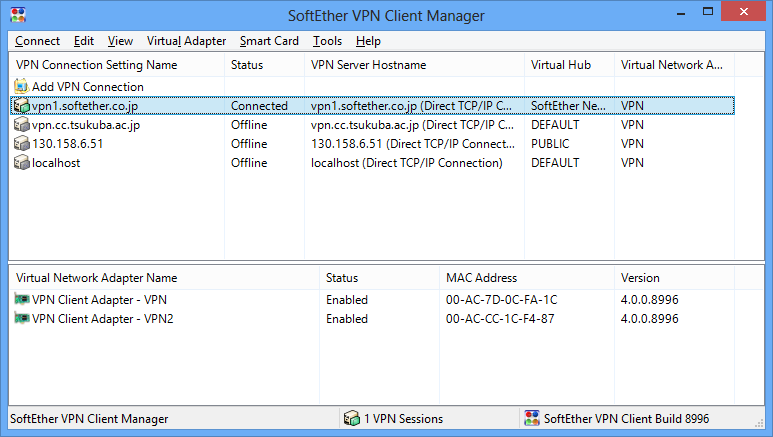Open the Smart Card menu

point(269,41)
